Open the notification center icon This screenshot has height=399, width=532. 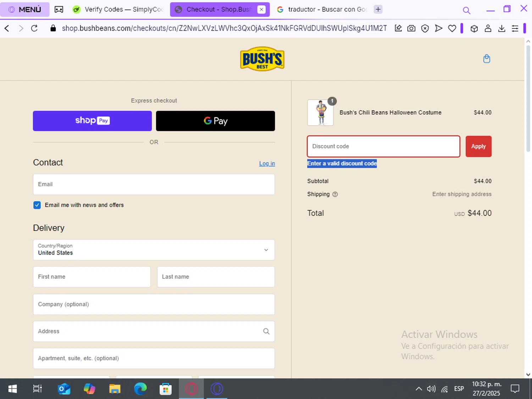click(515, 389)
